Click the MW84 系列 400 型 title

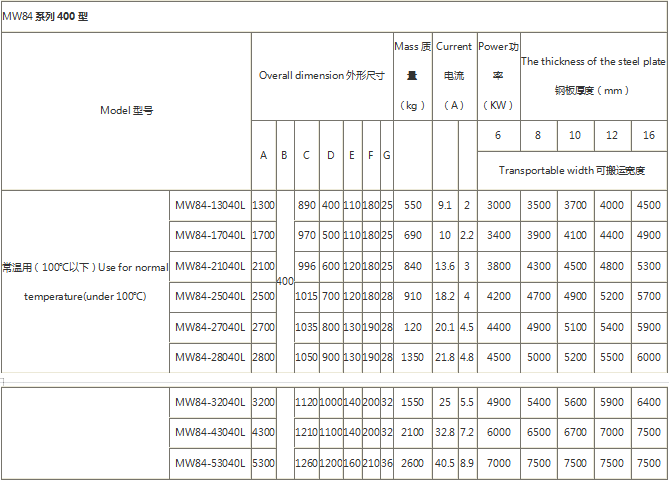coord(45,17)
